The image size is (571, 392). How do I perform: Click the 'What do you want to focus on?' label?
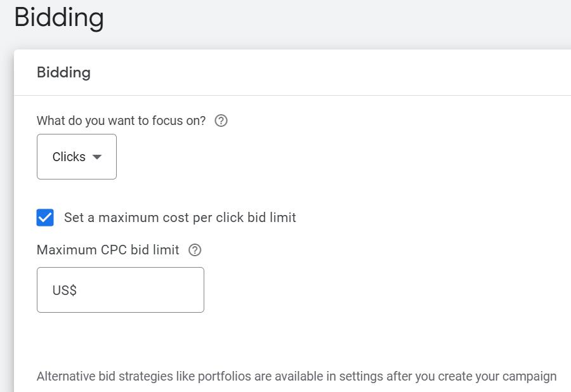(121, 121)
